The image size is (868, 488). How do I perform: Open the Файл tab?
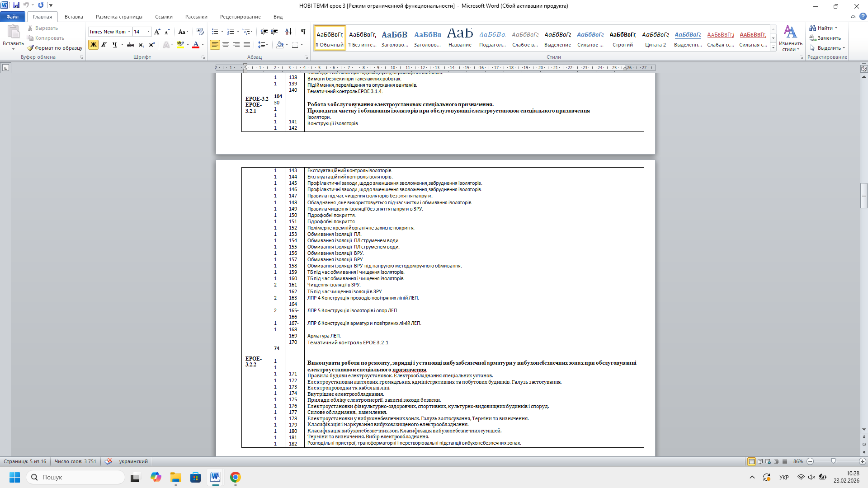coord(13,17)
